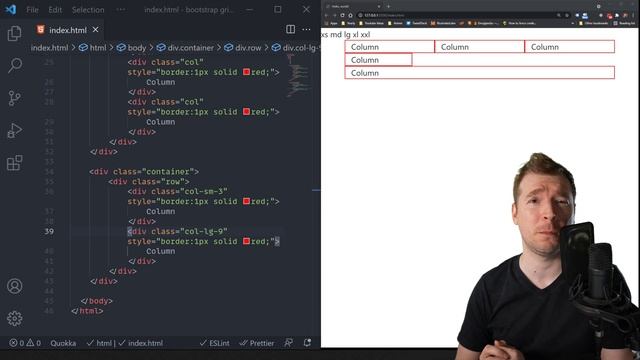Expand the body breadcrumb

[131, 48]
